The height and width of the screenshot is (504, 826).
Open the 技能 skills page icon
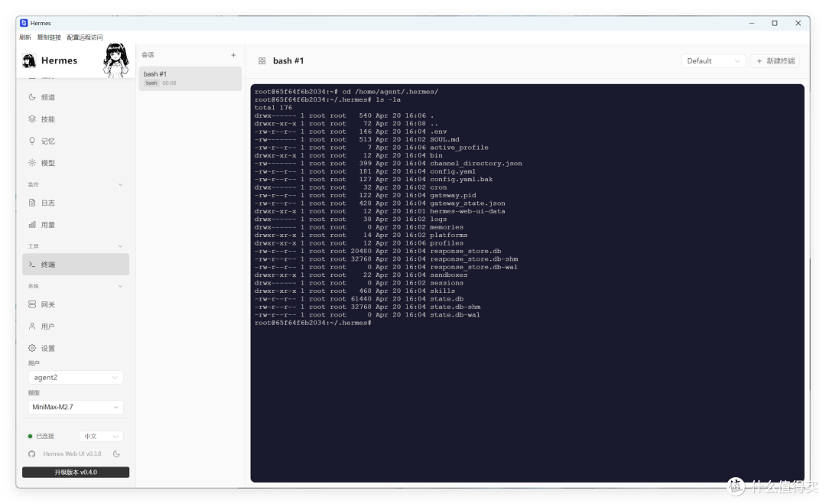click(x=32, y=119)
